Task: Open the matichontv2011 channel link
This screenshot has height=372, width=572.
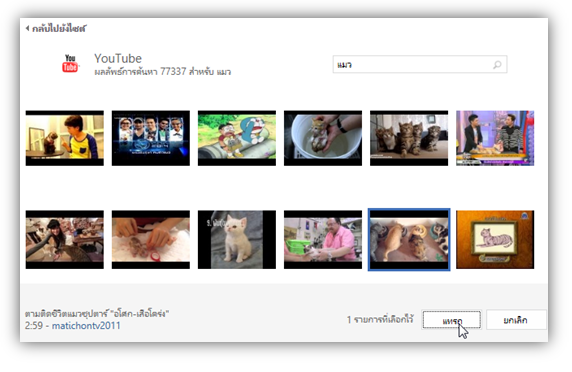Action: [86, 325]
